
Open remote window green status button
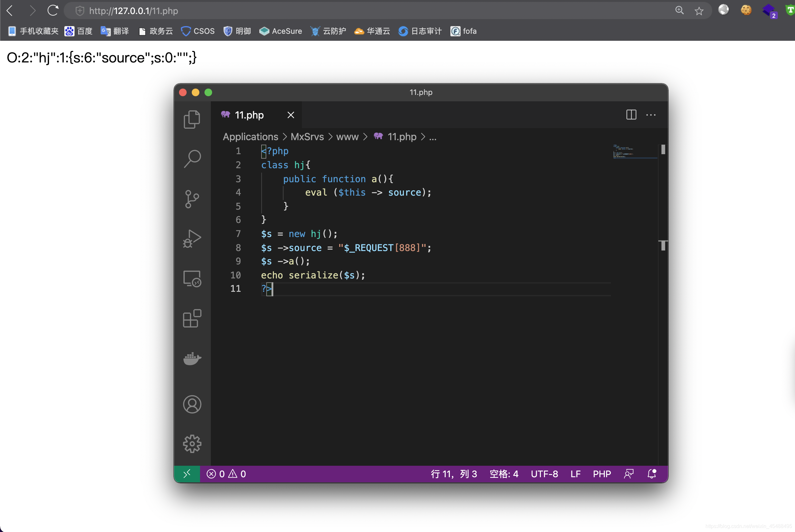(x=187, y=474)
